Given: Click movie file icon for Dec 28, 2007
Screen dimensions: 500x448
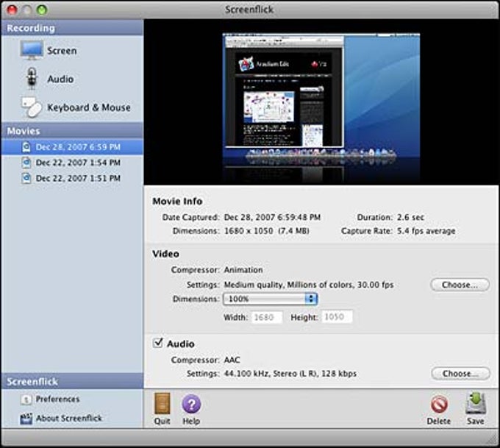Looking at the screenshot, I should [x=26, y=147].
